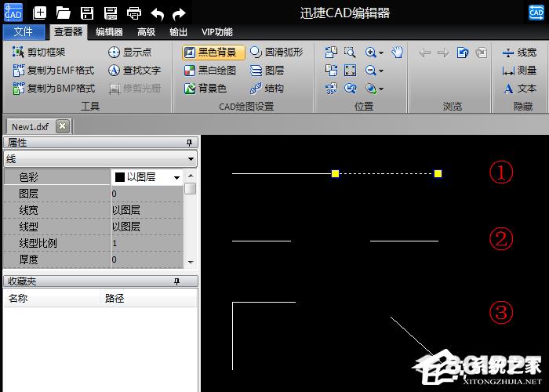Click the 名称 column header

coord(52,298)
